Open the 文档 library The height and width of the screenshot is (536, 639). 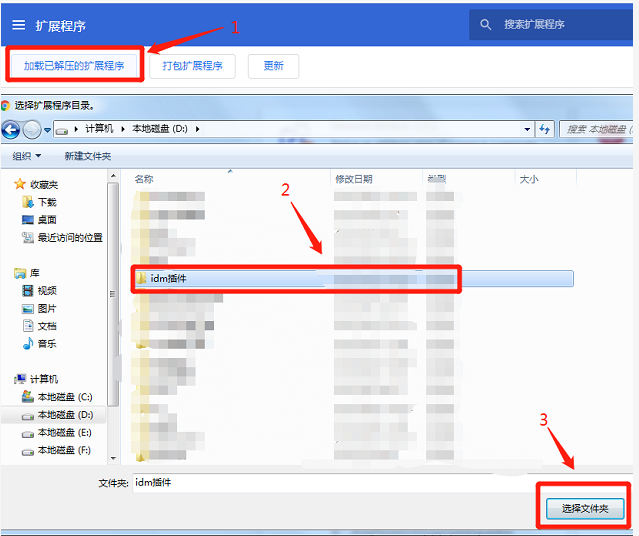tap(47, 326)
